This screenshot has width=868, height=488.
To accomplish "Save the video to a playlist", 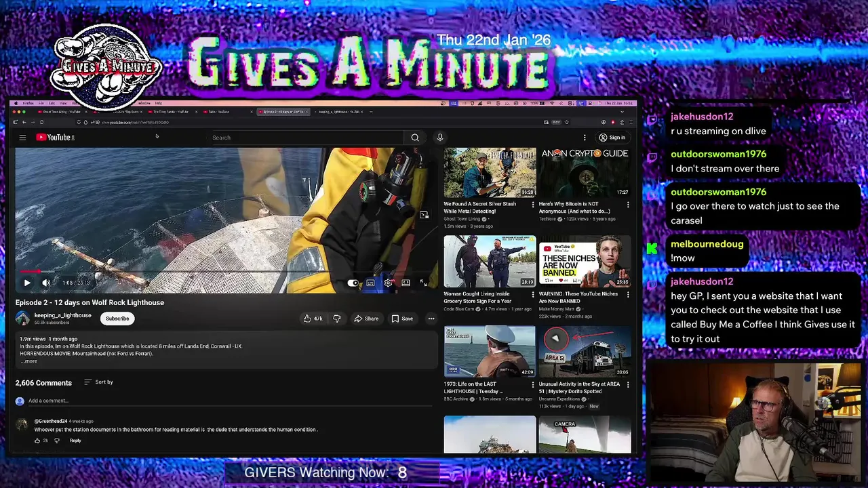I will point(402,319).
